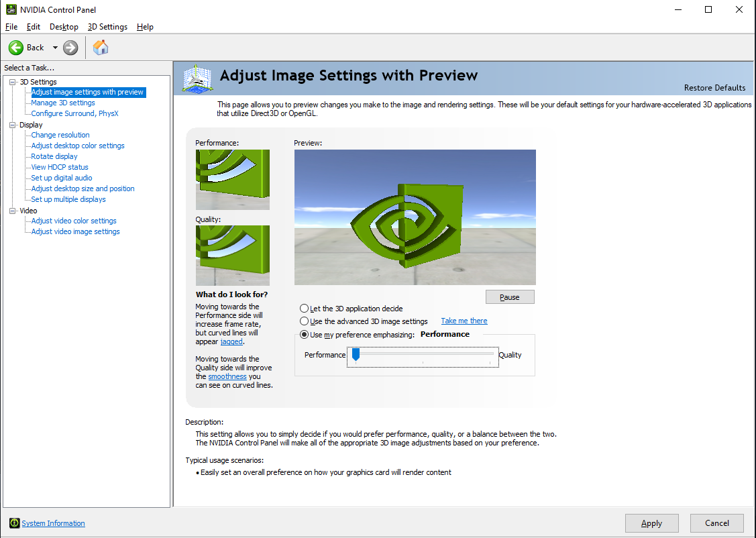
Task: Open Adjust video image settings
Action: click(75, 231)
